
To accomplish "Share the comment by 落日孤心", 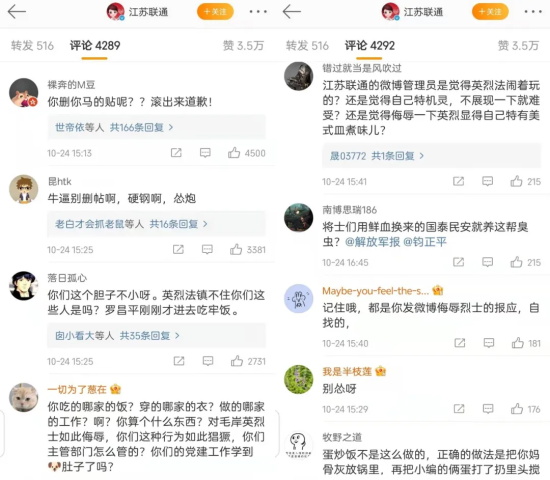I will click(x=179, y=361).
